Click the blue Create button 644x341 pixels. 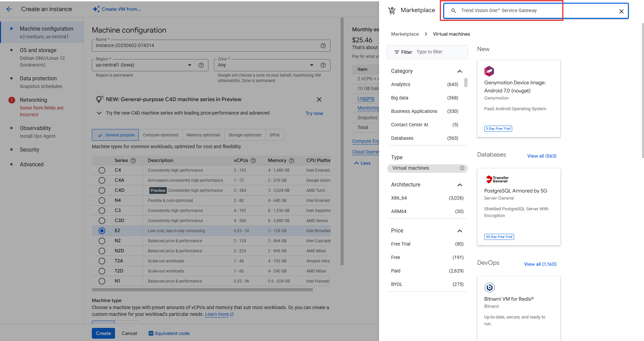[x=103, y=333]
